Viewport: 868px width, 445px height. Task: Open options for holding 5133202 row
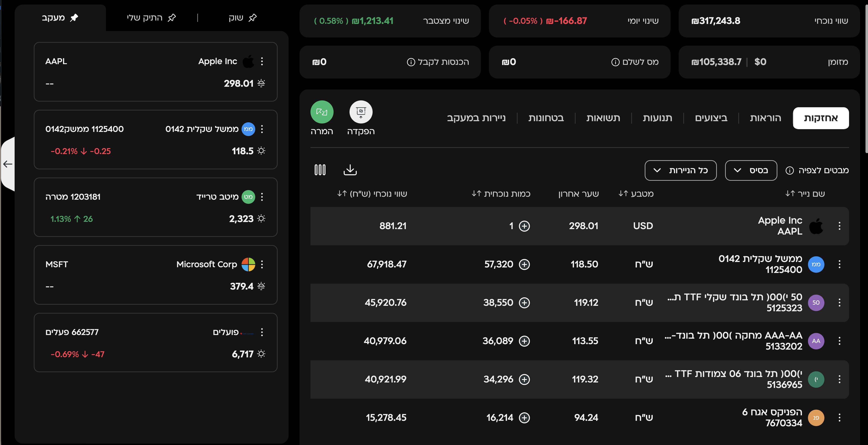839,341
